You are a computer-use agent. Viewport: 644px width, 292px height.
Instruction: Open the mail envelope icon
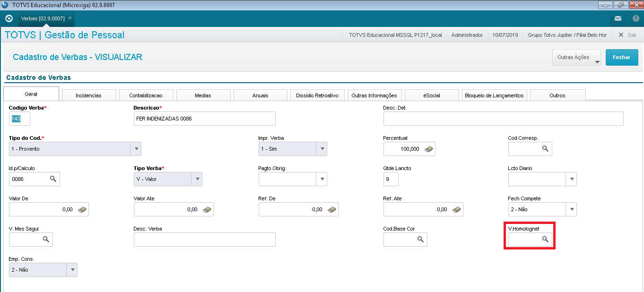[x=618, y=19]
